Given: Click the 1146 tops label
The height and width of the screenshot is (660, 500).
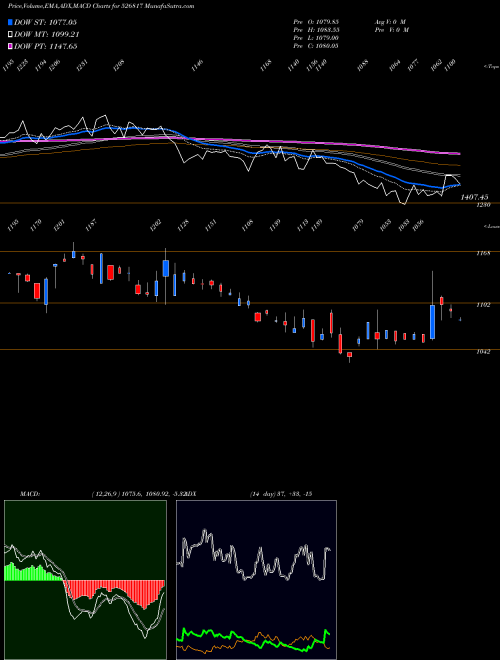Looking at the screenshot, I should pyautogui.click(x=197, y=65).
